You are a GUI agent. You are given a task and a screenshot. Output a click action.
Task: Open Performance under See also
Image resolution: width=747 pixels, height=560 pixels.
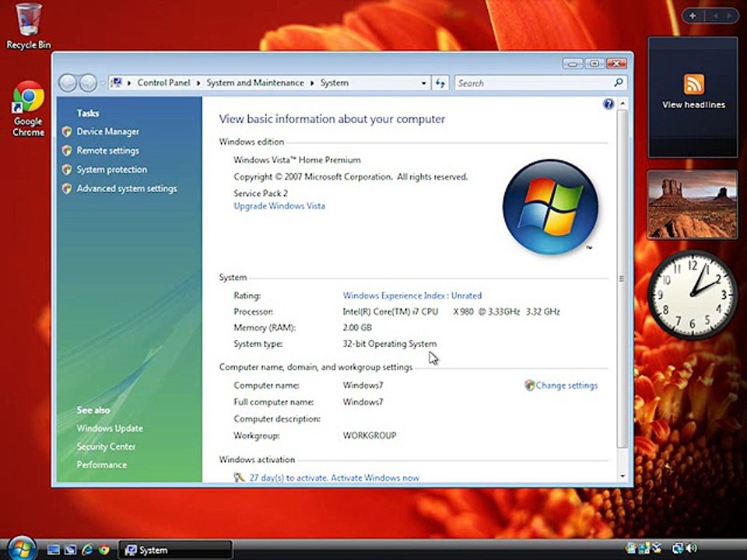(101, 465)
